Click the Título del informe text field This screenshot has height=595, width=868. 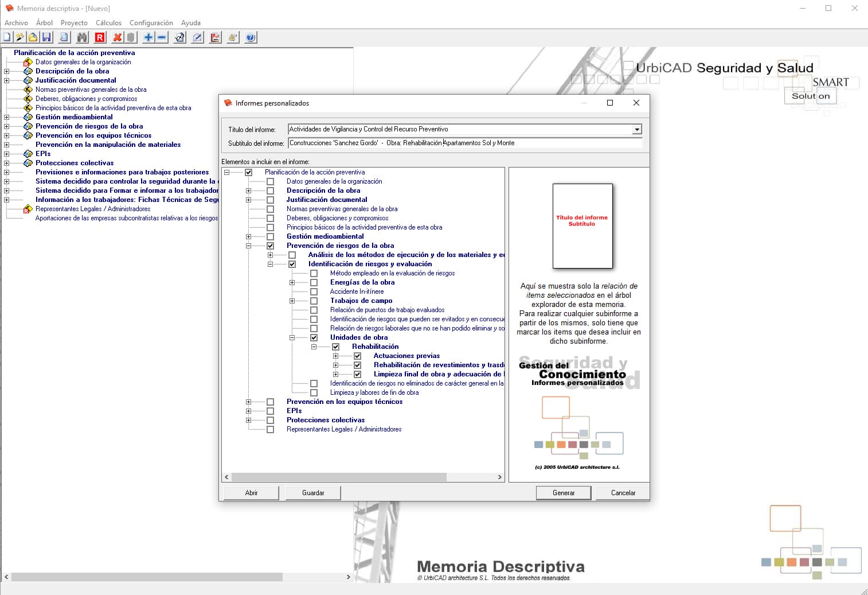point(460,130)
